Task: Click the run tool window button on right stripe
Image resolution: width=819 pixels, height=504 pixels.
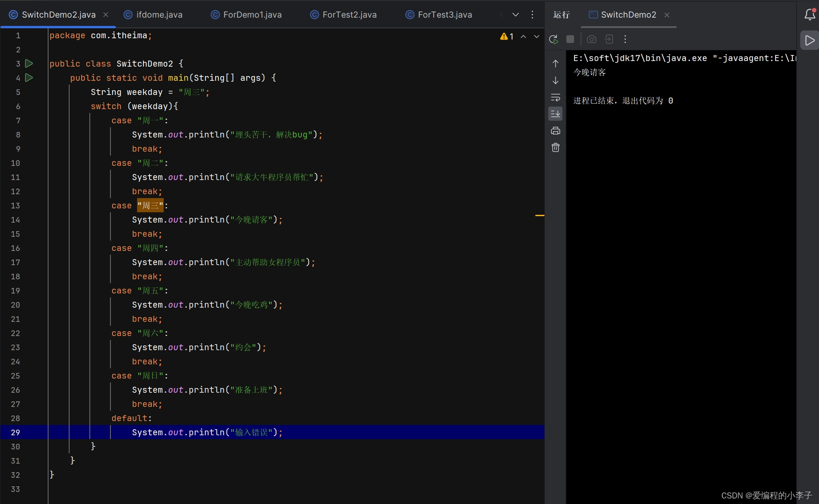Action: [810, 40]
